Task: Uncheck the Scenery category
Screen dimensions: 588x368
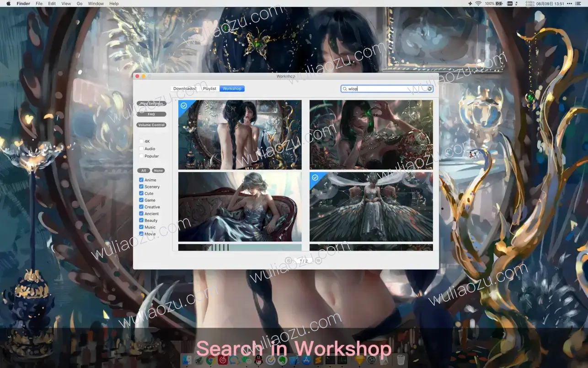Action: [141, 187]
